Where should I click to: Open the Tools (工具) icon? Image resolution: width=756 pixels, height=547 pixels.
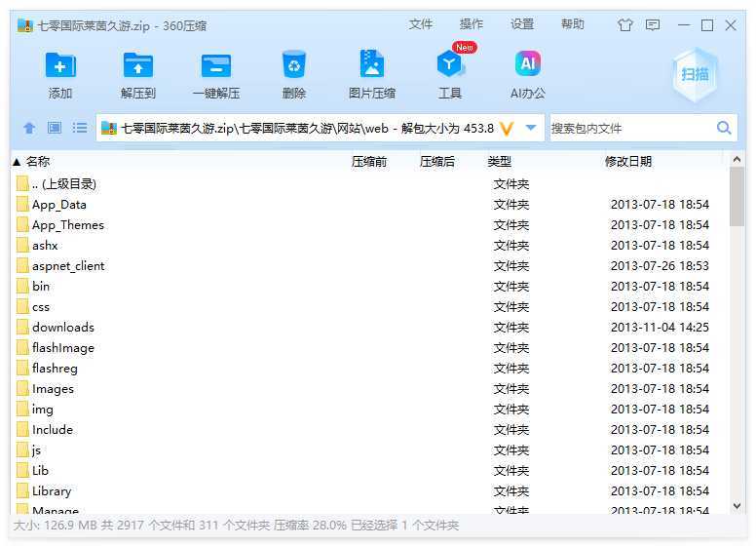pyautogui.click(x=450, y=66)
